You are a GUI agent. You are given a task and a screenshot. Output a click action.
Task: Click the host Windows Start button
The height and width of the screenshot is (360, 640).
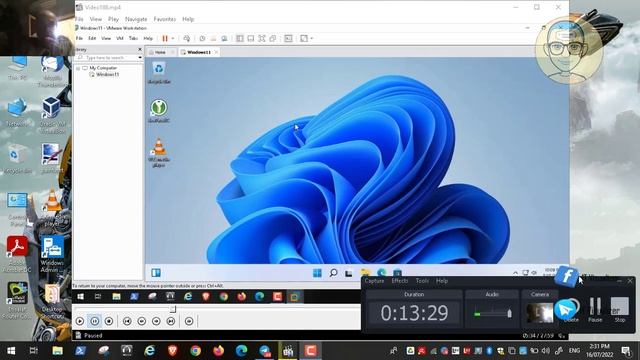(x=11, y=351)
